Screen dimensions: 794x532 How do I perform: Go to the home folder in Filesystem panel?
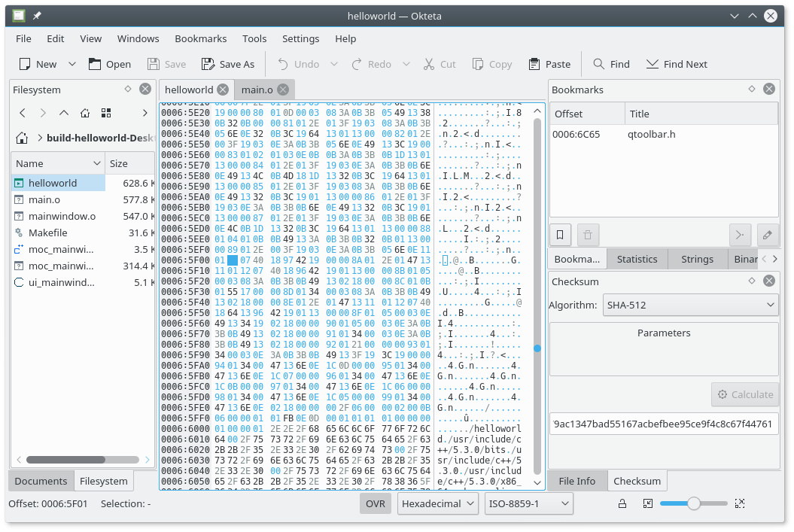(x=85, y=113)
